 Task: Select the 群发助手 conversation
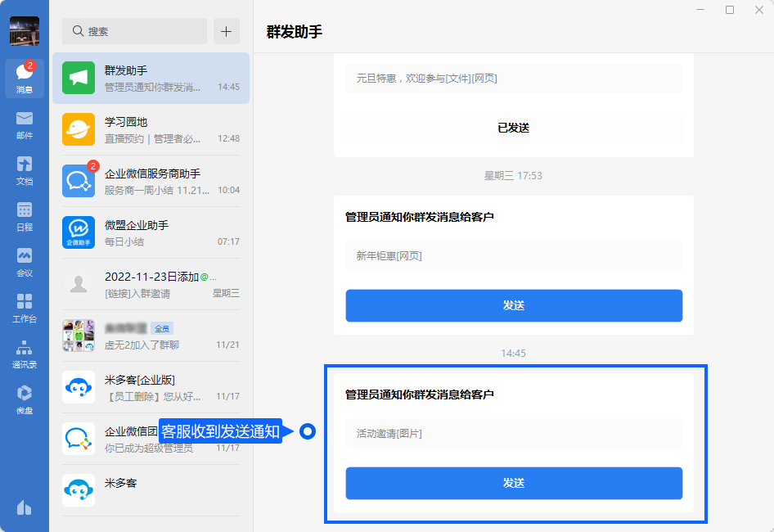(151, 78)
